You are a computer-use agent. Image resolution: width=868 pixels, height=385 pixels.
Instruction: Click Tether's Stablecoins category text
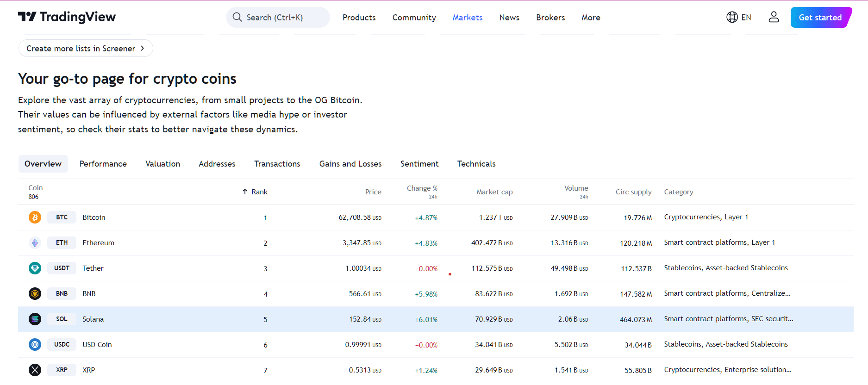point(726,268)
